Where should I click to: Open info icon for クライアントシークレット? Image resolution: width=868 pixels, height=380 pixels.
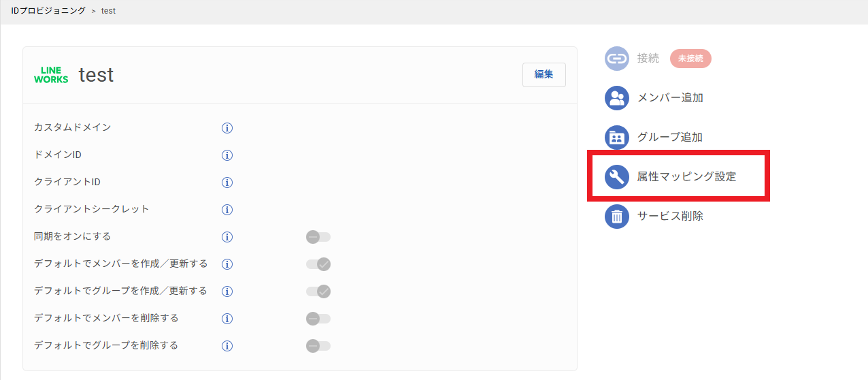point(227,210)
